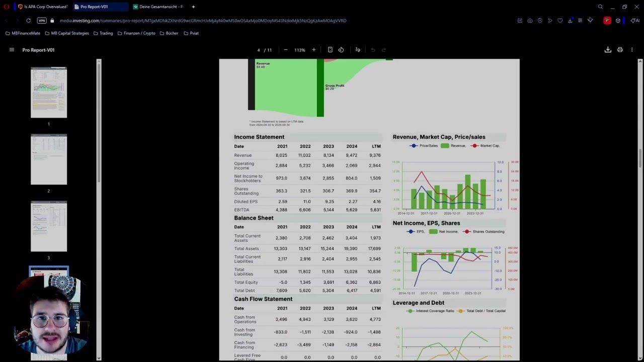Open the browser downloads icon
This screenshot has width=644, height=362.
[x=570, y=21]
